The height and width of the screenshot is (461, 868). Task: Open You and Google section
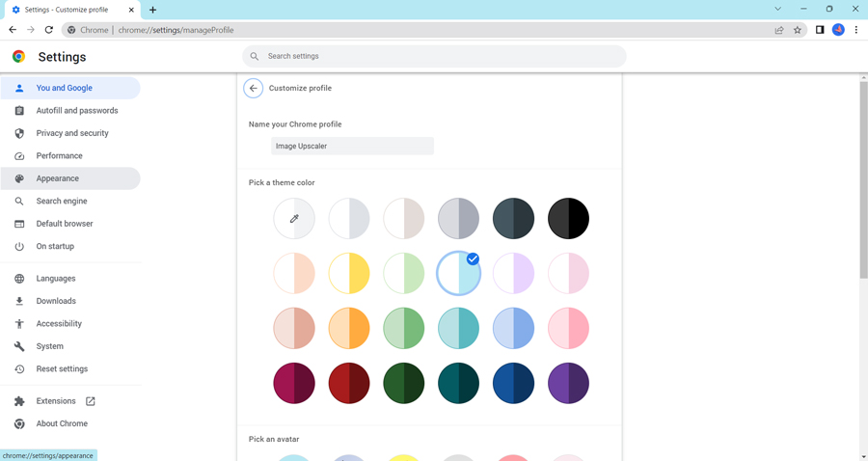[70, 88]
